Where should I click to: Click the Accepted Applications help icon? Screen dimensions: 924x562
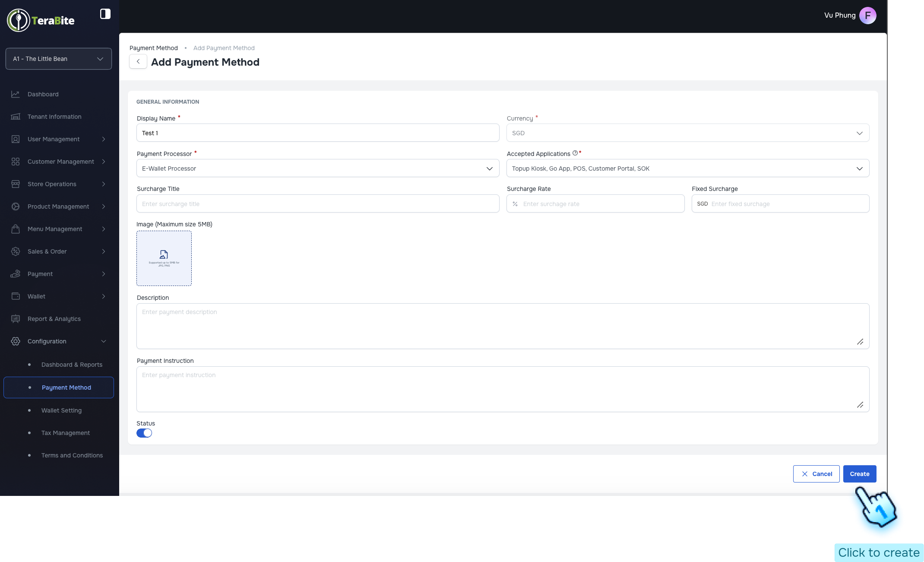[x=575, y=153]
